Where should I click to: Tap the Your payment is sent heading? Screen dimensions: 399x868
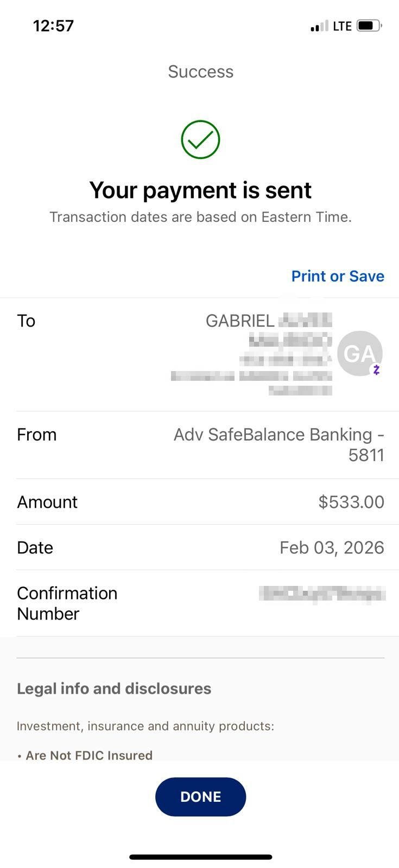click(x=200, y=190)
